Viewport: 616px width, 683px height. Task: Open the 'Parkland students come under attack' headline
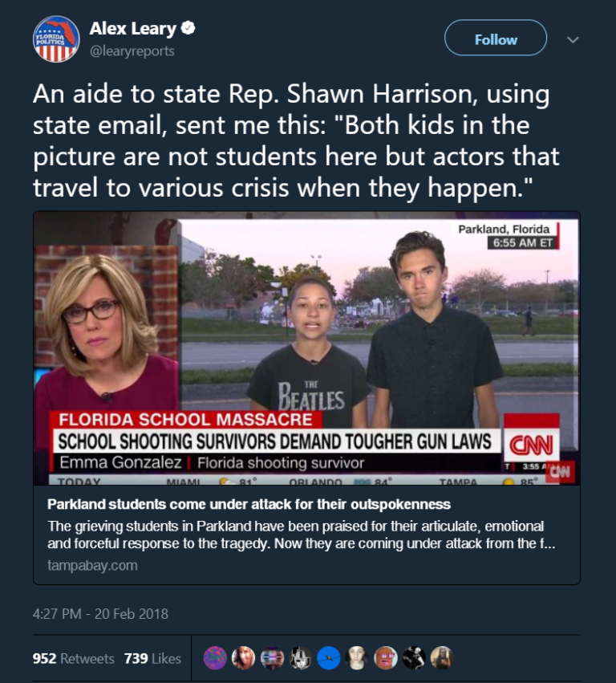click(249, 505)
